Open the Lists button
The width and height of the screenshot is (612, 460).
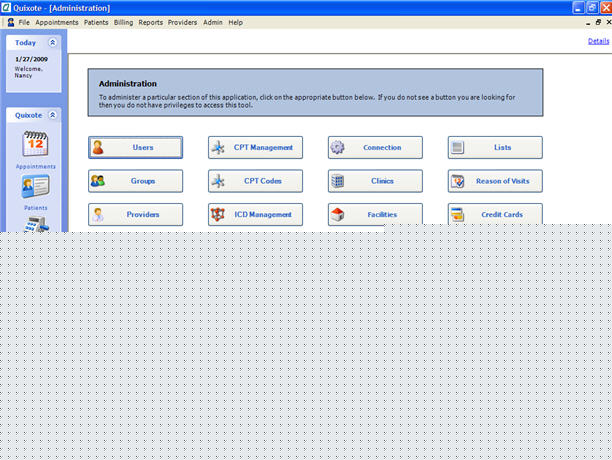point(495,147)
